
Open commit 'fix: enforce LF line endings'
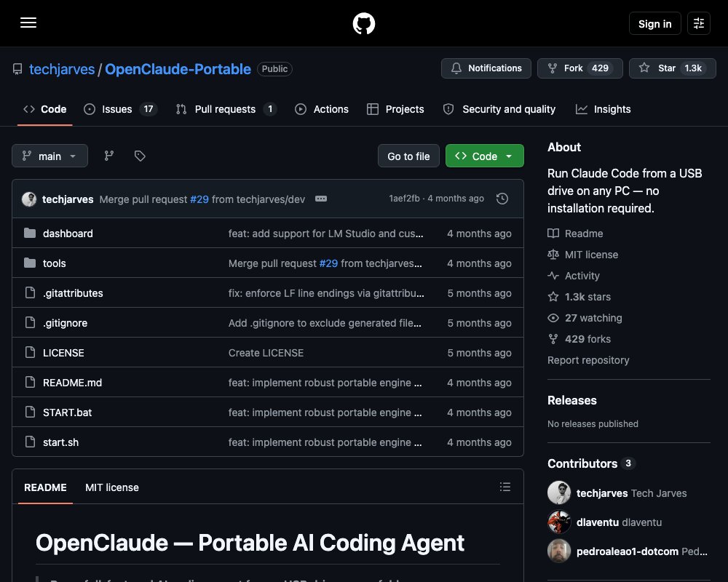(326, 293)
